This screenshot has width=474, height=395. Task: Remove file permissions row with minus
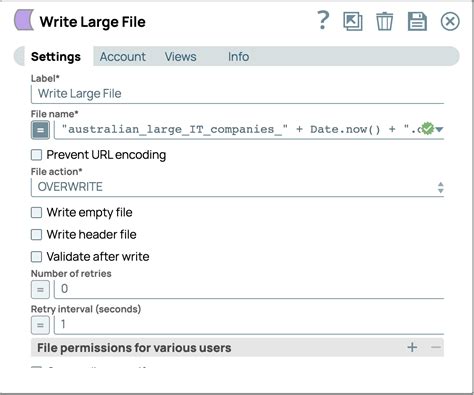pyautogui.click(x=436, y=347)
